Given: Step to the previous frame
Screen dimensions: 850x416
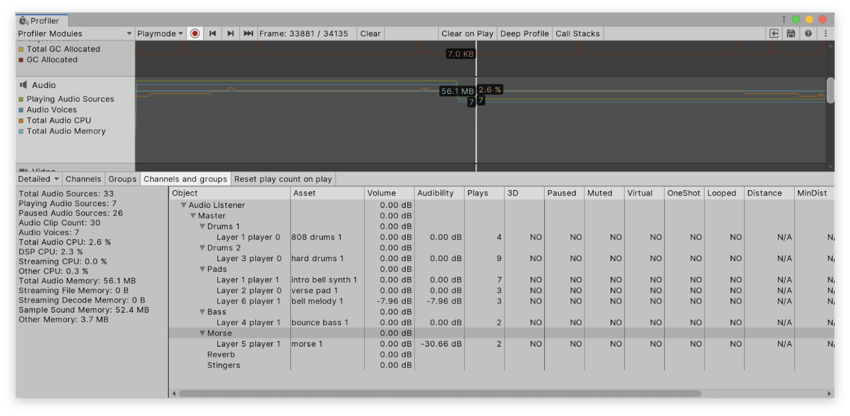Looking at the screenshot, I should tap(213, 34).
